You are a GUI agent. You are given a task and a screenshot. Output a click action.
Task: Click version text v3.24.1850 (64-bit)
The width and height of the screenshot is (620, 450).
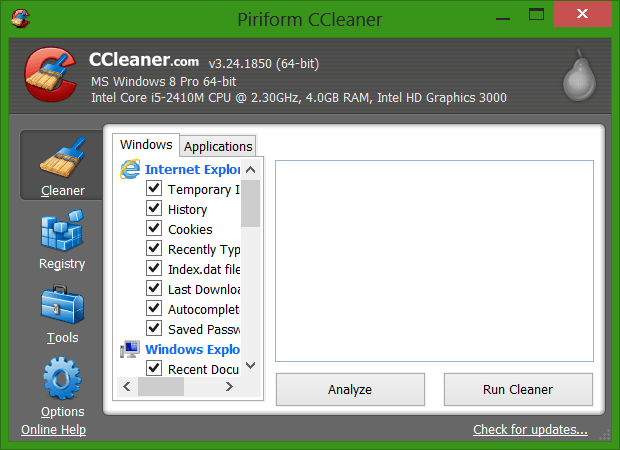264,64
